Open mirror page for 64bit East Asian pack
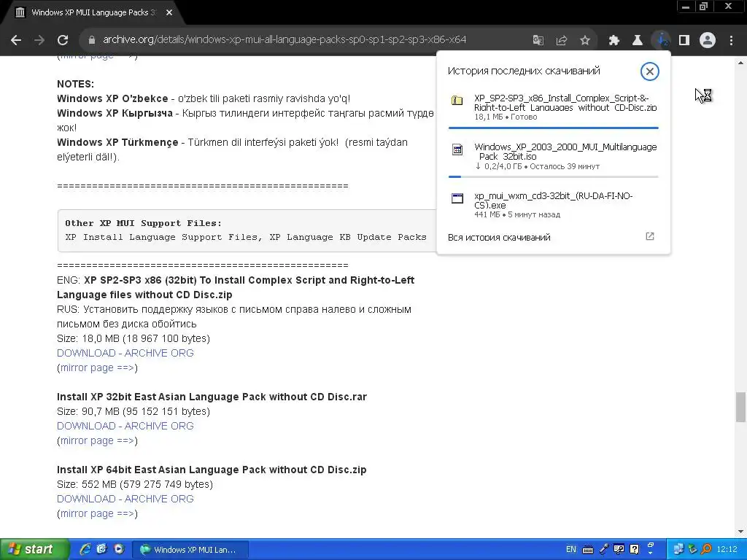Screen dimensions: 747x560 pyautogui.click(x=97, y=513)
